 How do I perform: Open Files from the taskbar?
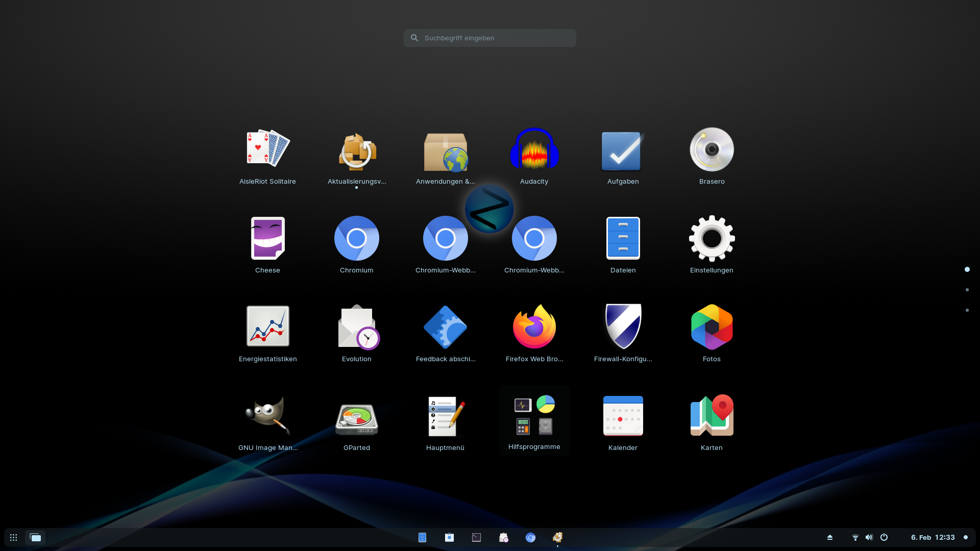(x=422, y=537)
